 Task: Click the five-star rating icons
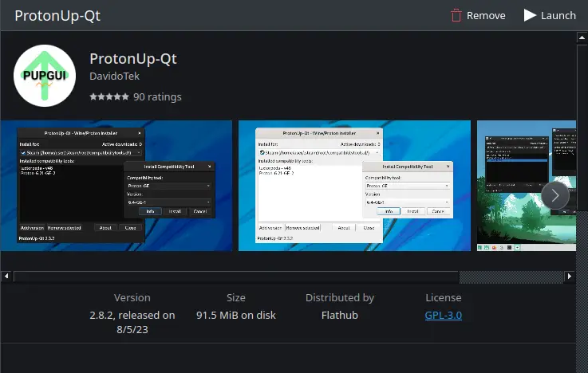coord(109,96)
